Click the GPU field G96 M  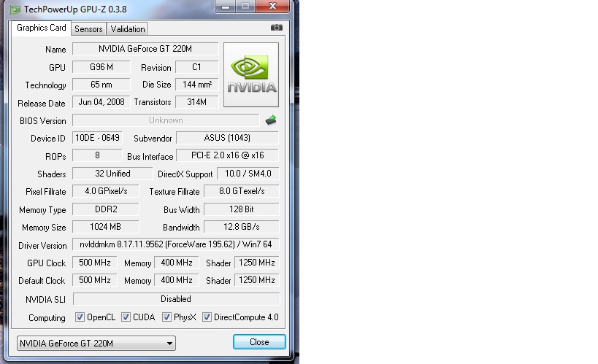(x=101, y=67)
